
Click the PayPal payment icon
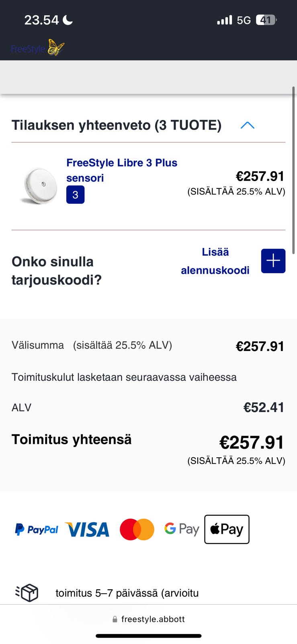(x=37, y=529)
